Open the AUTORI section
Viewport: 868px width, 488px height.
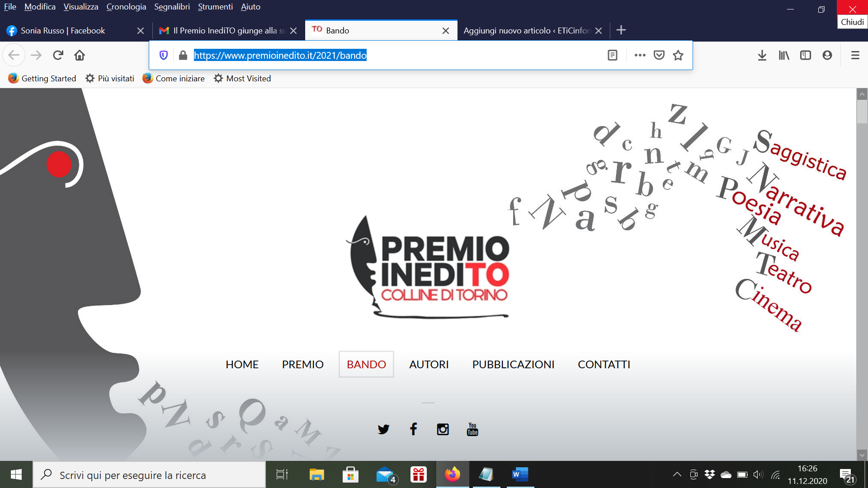tap(429, 364)
